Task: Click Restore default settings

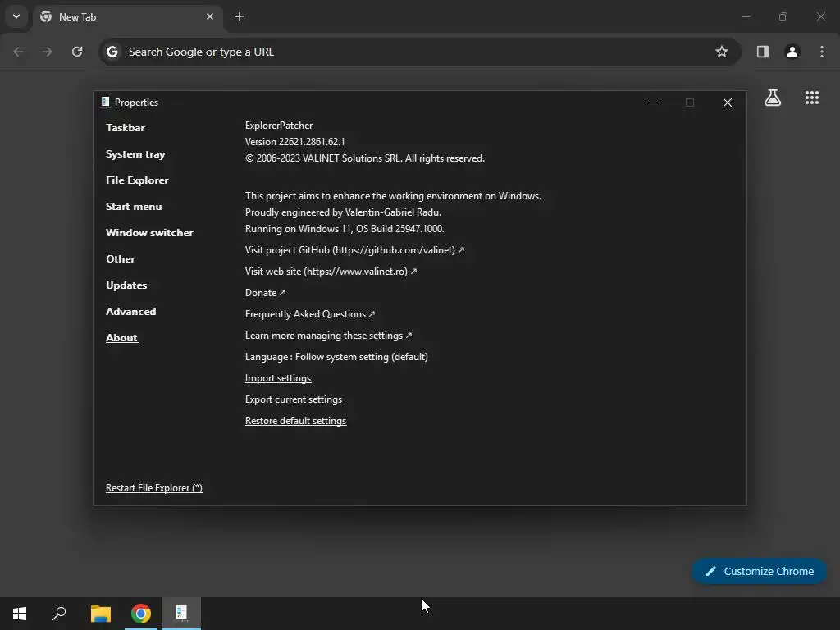Action: pyautogui.click(x=295, y=421)
